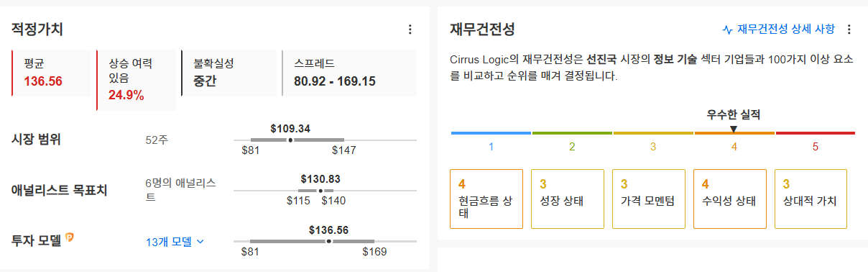Select the 상대적 가치 score card
Screen dimensions: 868x272
point(811,199)
